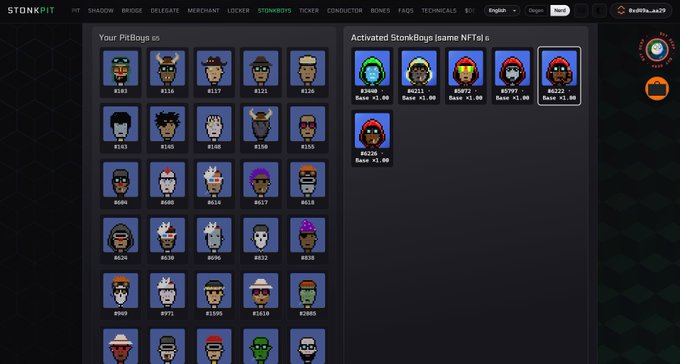Open the SHADOW nav item
Screen dimensions: 680x364
pos(101,10)
